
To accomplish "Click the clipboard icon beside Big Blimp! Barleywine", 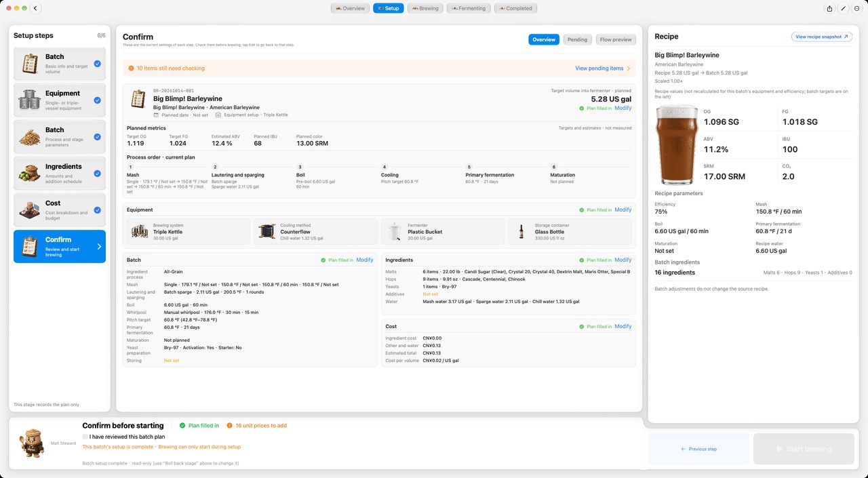I will [x=138, y=99].
